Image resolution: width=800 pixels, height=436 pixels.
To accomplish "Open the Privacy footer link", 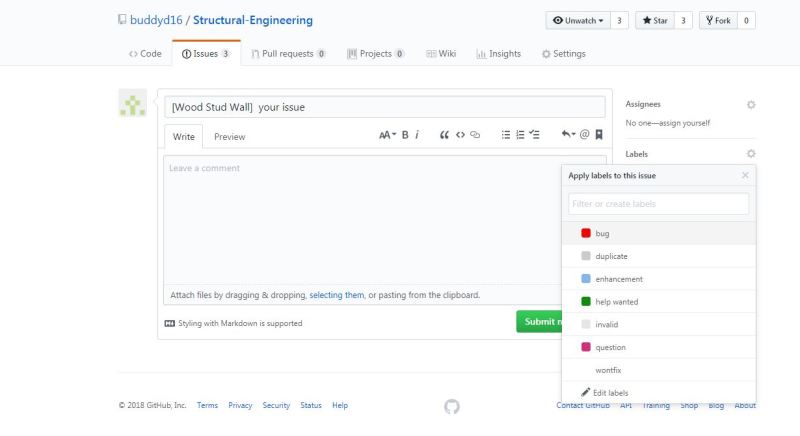I will pos(240,405).
